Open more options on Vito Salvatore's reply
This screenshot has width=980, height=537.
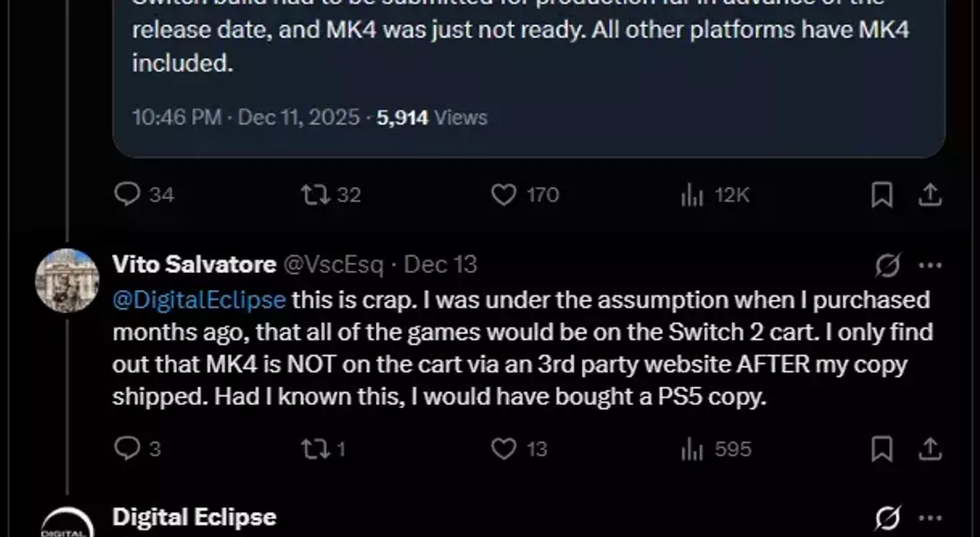click(931, 265)
